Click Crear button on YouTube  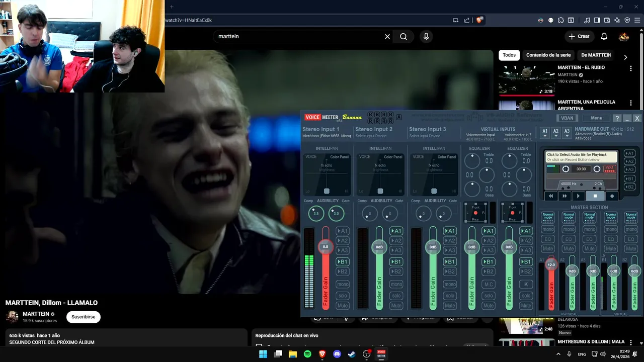[x=579, y=36]
